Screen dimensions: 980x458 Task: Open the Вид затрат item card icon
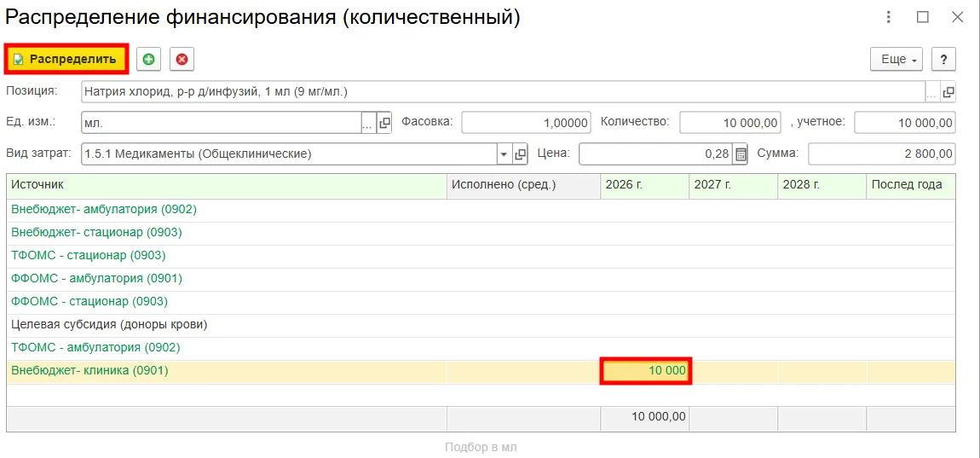point(520,154)
